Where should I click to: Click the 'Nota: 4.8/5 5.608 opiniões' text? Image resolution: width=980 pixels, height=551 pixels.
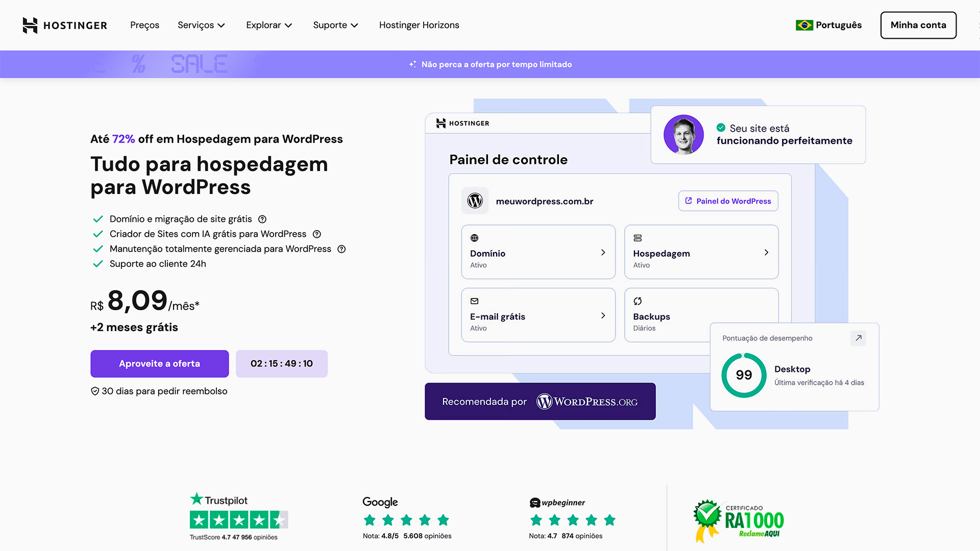(x=407, y=536)
